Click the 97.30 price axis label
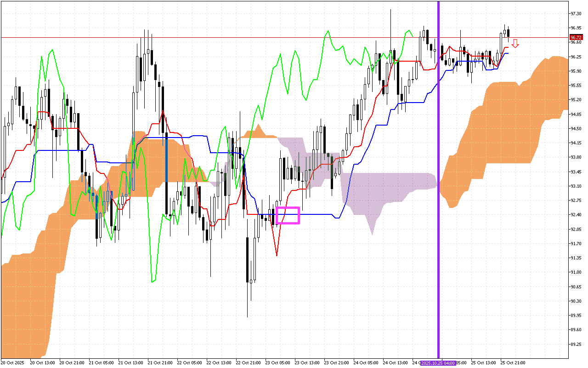Image resolution: width=588 pixels, height=368 pixels. click(575, 13)
